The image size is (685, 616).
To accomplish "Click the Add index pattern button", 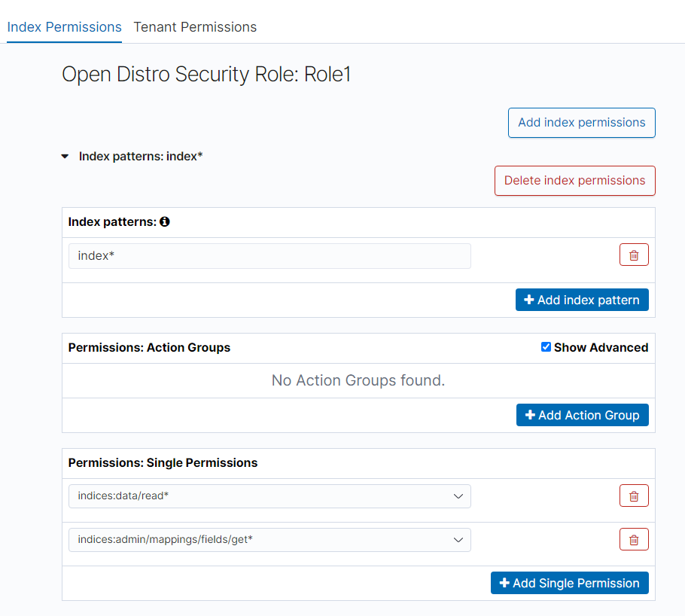I will [x=581, y=300].
